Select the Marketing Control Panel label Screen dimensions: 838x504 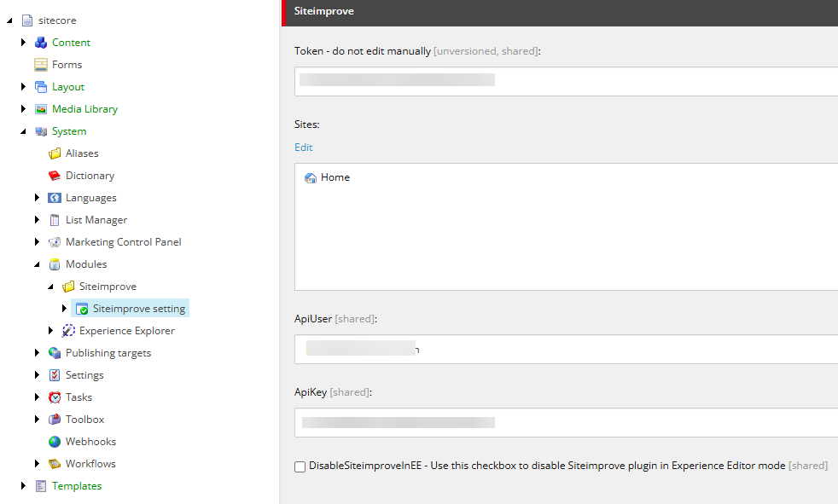(x=124, y=242)
